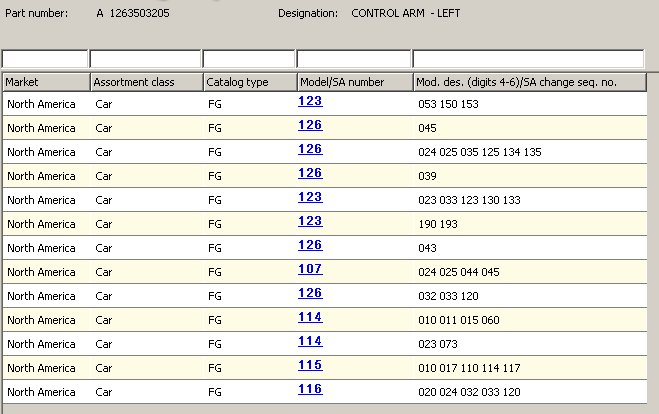Open model 126 link in the 039 row
659x414 pixels.
pos(310,173)
